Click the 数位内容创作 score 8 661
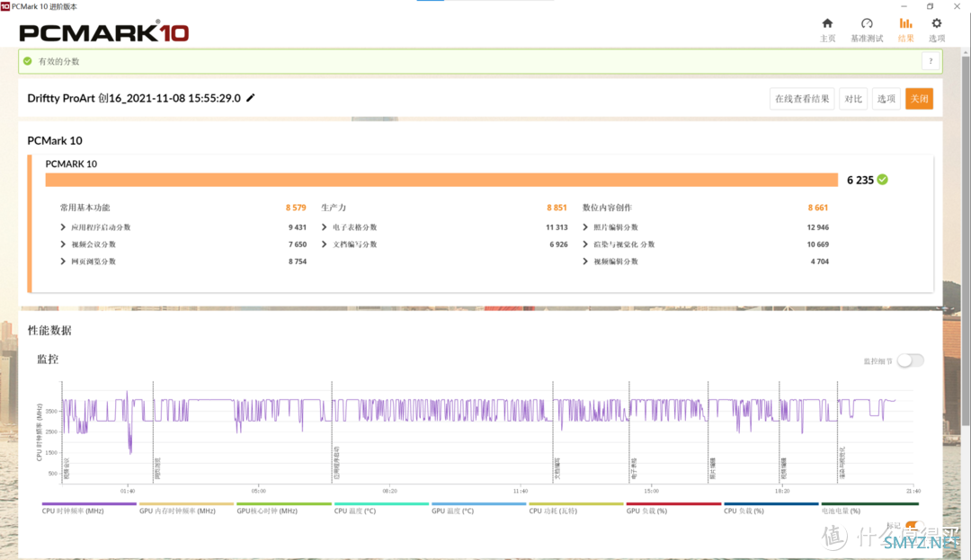This screenshot has height=560, width=971. pyautogui.click(x=818, y=208)
